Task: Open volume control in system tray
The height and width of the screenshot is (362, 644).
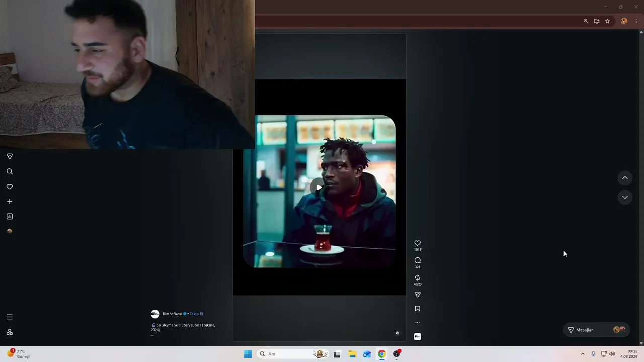Action: tap(612, 354)
